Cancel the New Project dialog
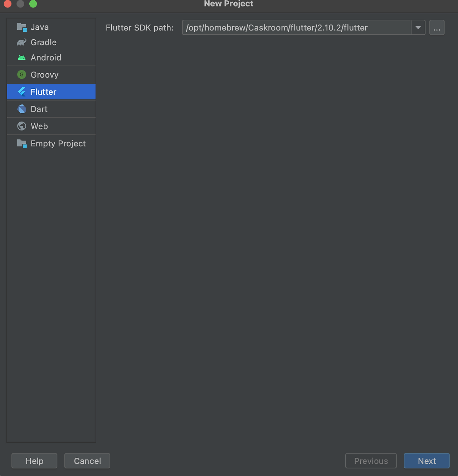The height and width of the screenshot is (476, 458). tap(87, 461)
